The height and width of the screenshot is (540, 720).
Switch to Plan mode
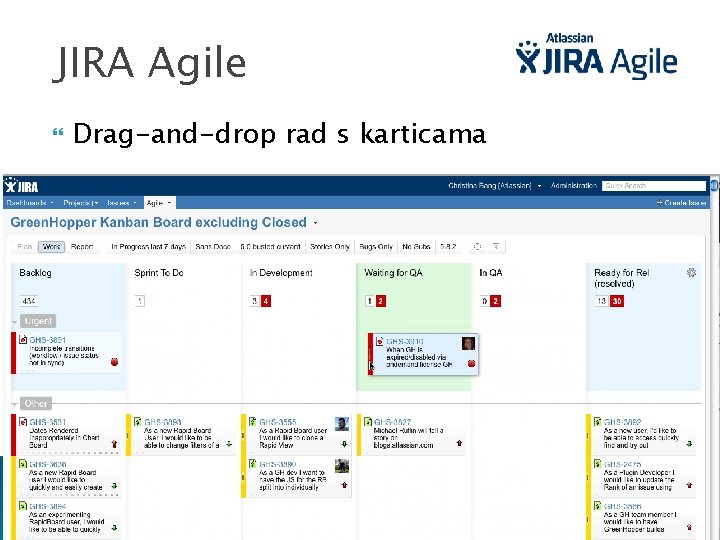(x=24, y=247)
